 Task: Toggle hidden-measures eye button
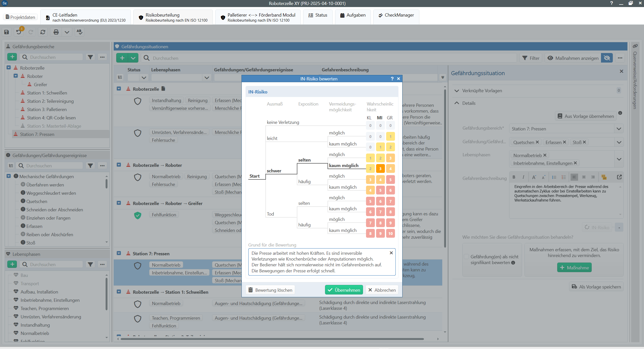coord(607,58)
